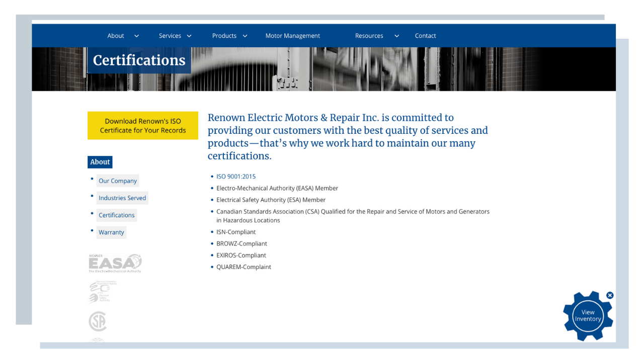
Task: Open the Contact page from navigation
Action: point(425,36)
